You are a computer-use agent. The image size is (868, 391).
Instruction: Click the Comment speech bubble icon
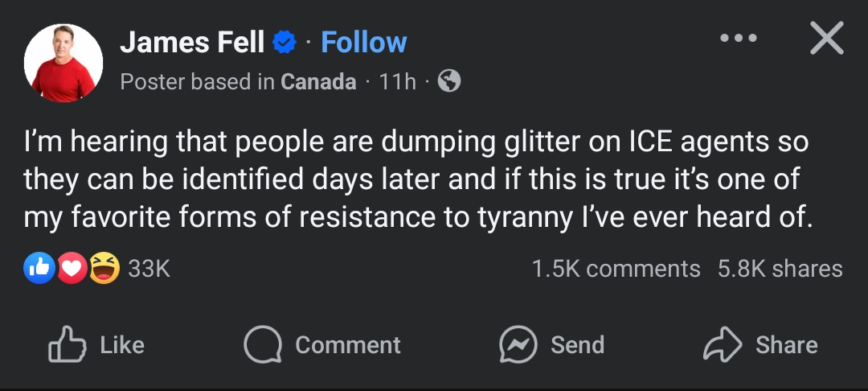[x=263, y=345]
